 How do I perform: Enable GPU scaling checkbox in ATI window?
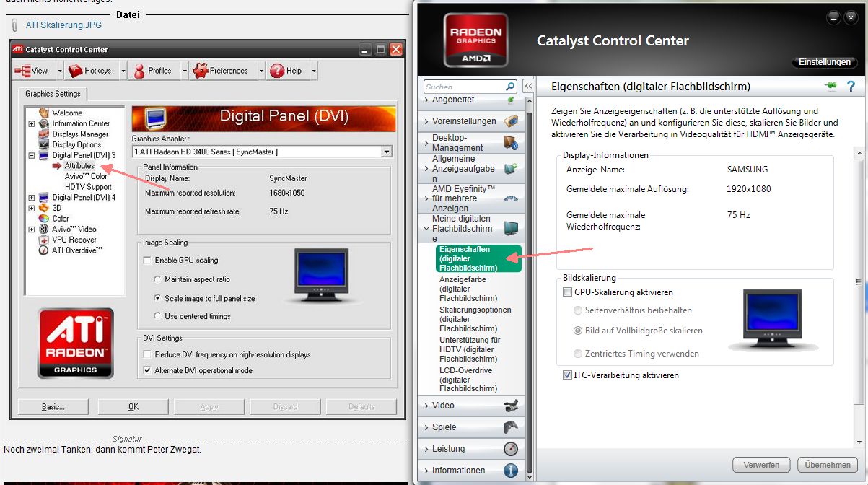(x=148, y=261)
